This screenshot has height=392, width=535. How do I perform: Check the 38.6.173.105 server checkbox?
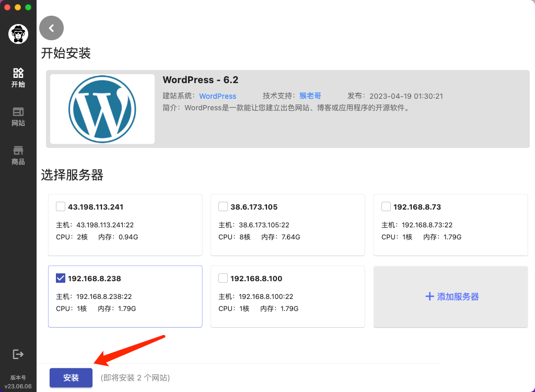(x=223, y=206)
